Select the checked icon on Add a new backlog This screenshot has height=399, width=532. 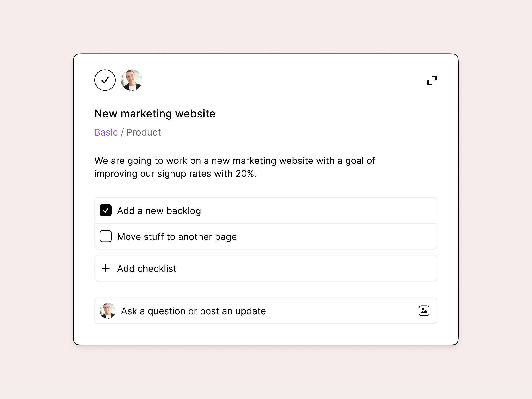click(x=106, y=210)
